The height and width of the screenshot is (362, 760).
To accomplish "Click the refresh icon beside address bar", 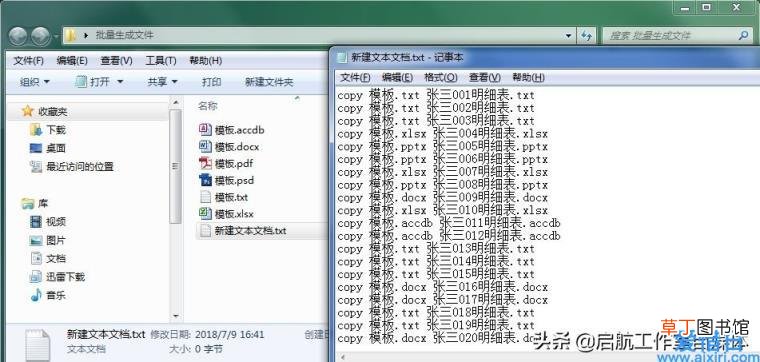I will [x=586, y=35].
